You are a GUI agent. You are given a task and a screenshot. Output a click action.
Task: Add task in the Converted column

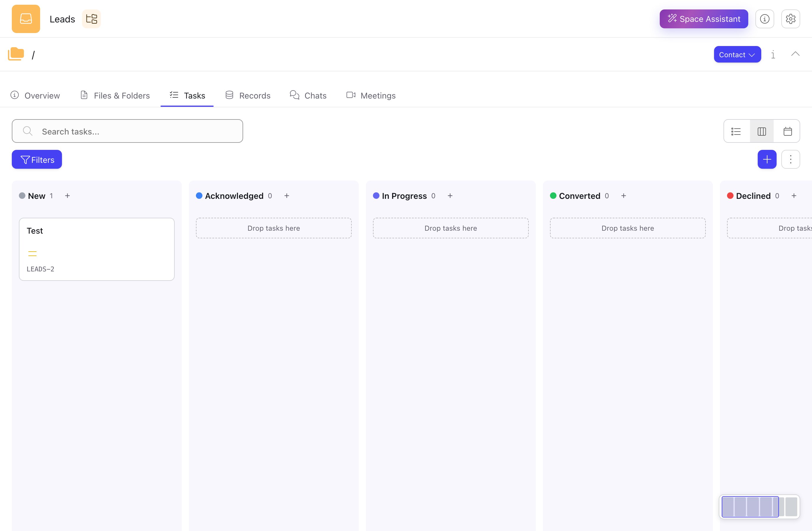(x=623, y=196)
